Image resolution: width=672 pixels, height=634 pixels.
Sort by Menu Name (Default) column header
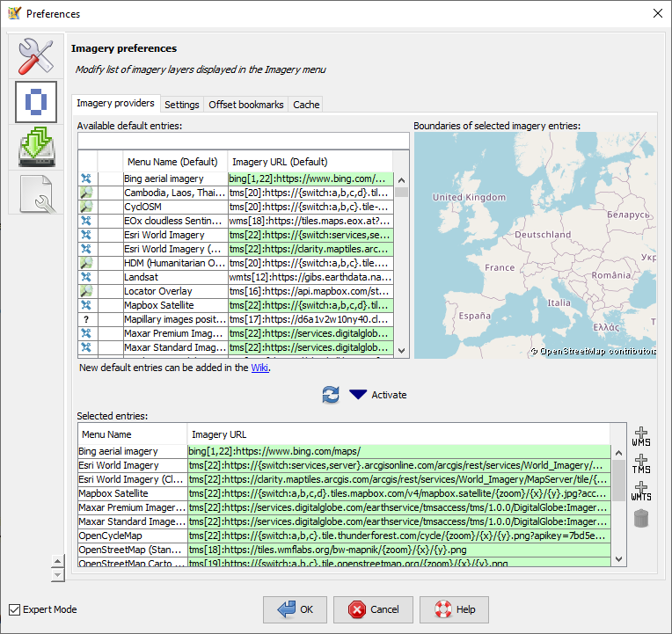(172, 162)
